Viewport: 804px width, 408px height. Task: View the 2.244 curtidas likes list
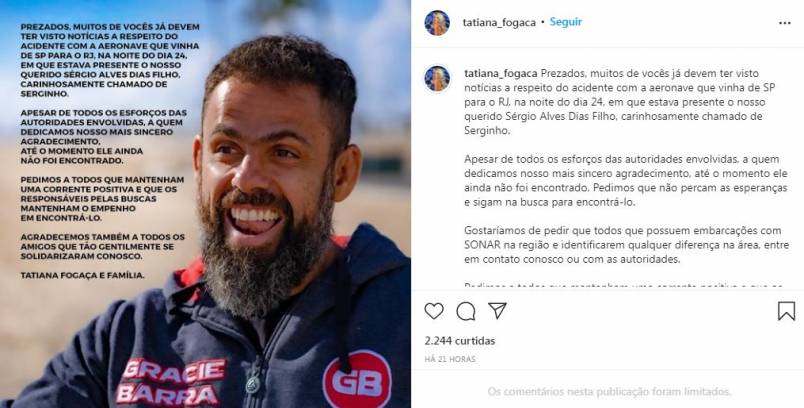[x=459, y=341]
